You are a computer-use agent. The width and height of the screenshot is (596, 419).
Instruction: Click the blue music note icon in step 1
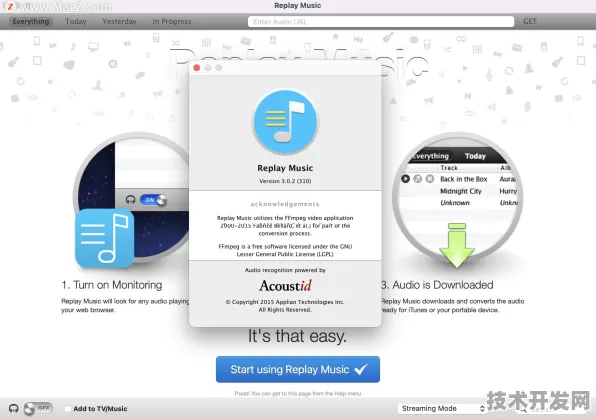(105, 238)
